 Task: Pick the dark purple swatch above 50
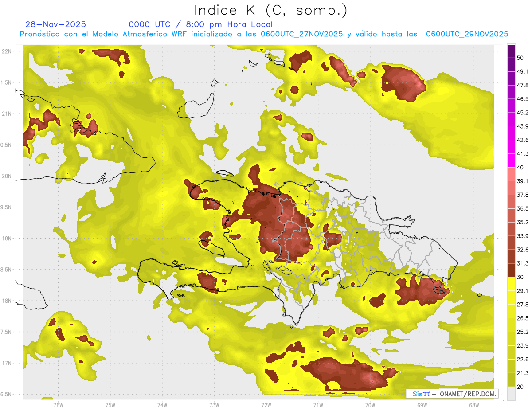[511, 51]
